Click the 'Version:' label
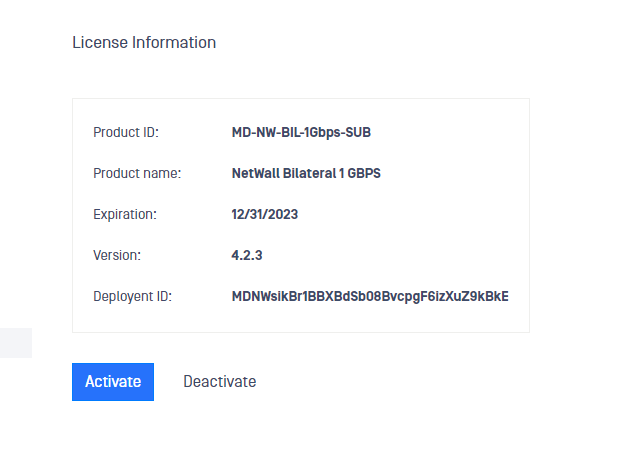The width and height of the screenshot is (637, 451). tap(117, 256)
